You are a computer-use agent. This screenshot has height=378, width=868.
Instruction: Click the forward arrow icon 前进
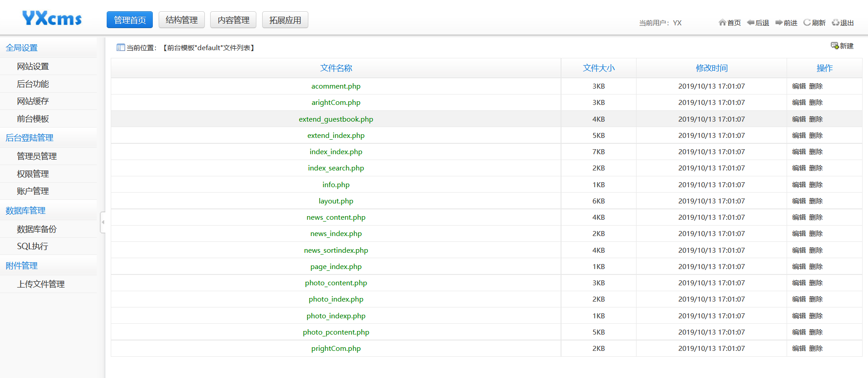click(778, 23)
